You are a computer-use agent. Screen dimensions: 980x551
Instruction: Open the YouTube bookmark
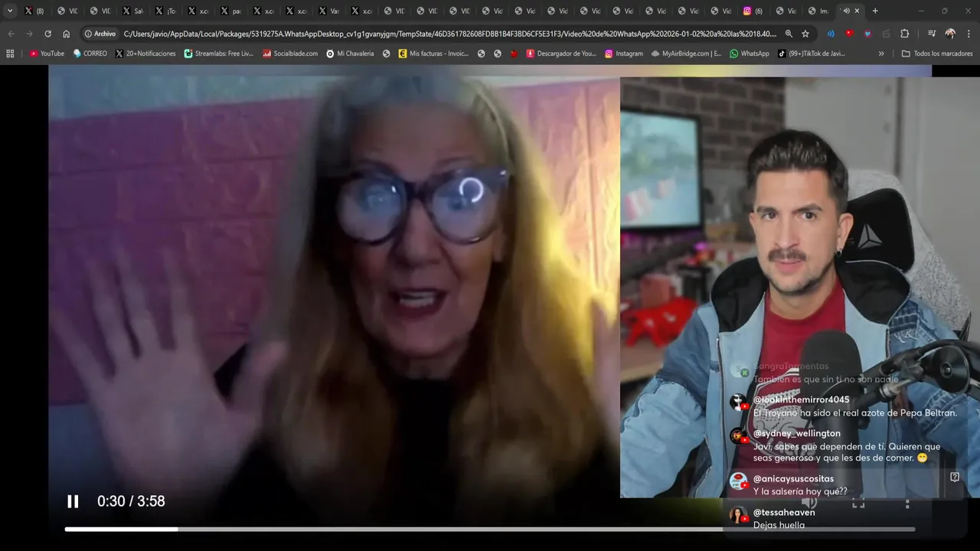pyautogui.click(x=47, y=54)
